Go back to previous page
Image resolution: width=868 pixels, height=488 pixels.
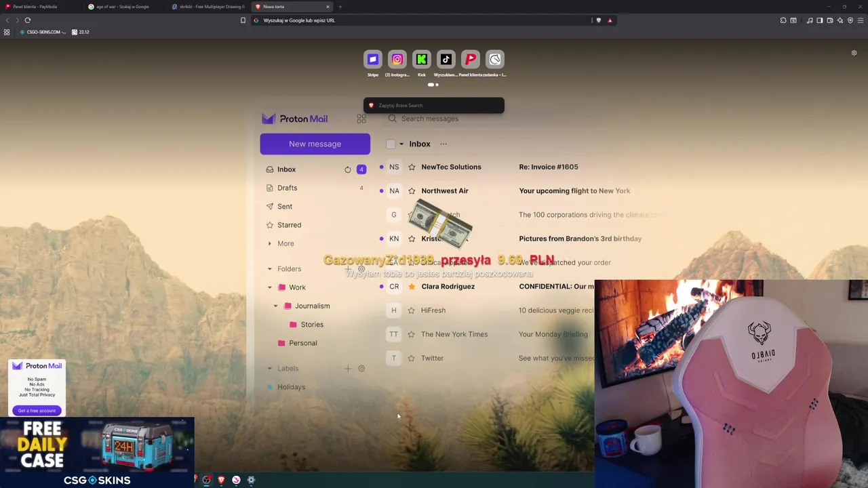7,20
